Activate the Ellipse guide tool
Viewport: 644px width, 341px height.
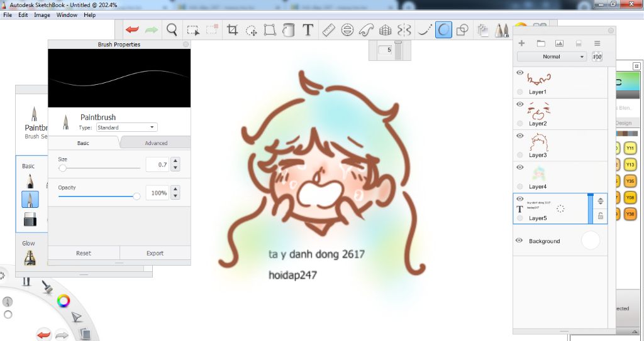click(347, 30)
